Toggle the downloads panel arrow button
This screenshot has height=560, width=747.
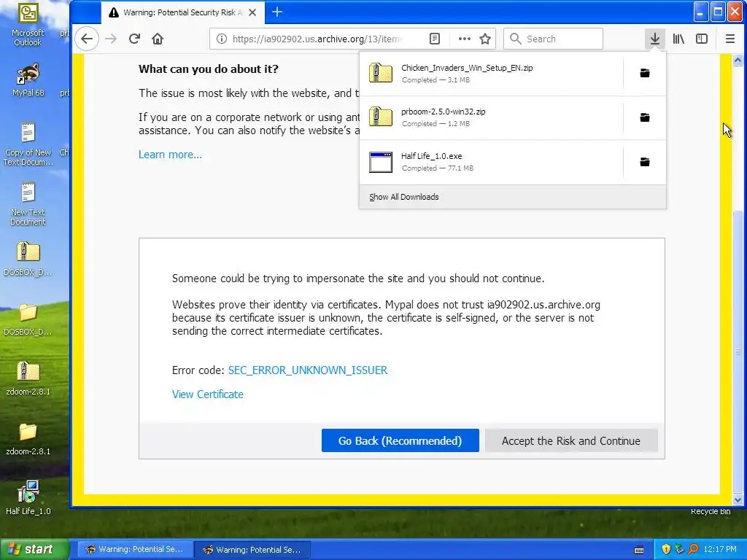point(655,39)
